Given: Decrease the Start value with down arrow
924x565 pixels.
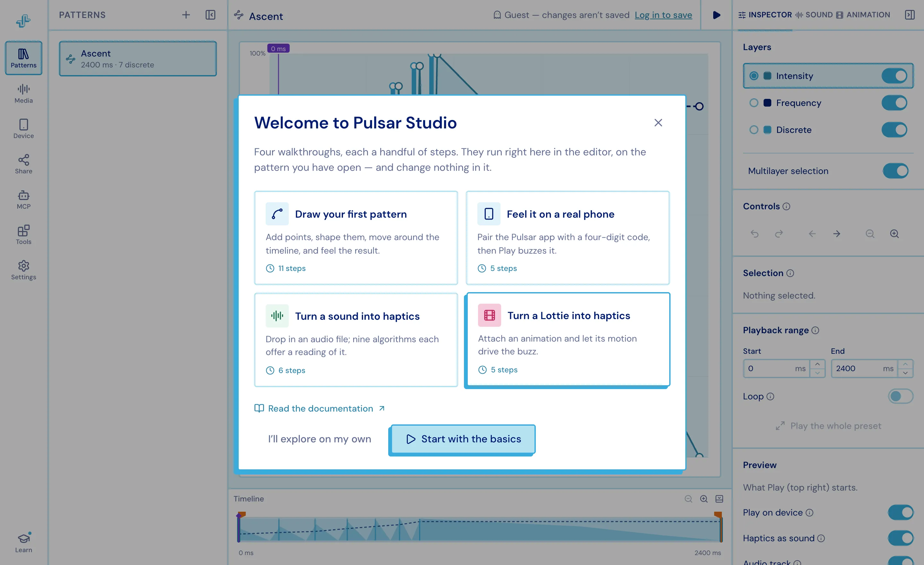Looking at the screenshot, I should [x=817, y=373].
